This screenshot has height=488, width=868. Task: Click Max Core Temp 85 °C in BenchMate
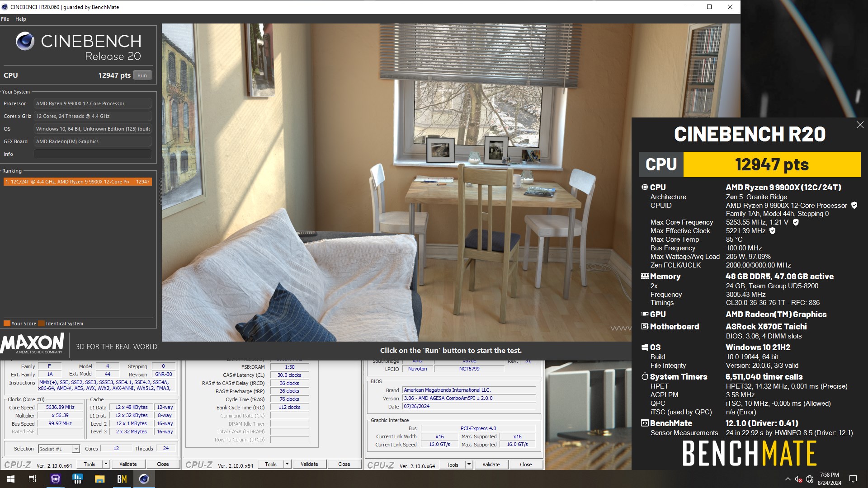(734, 239)
